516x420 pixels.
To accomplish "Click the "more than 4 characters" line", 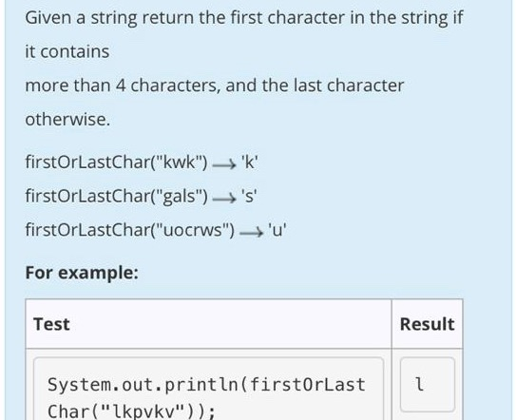I will (x=215, y=86).
